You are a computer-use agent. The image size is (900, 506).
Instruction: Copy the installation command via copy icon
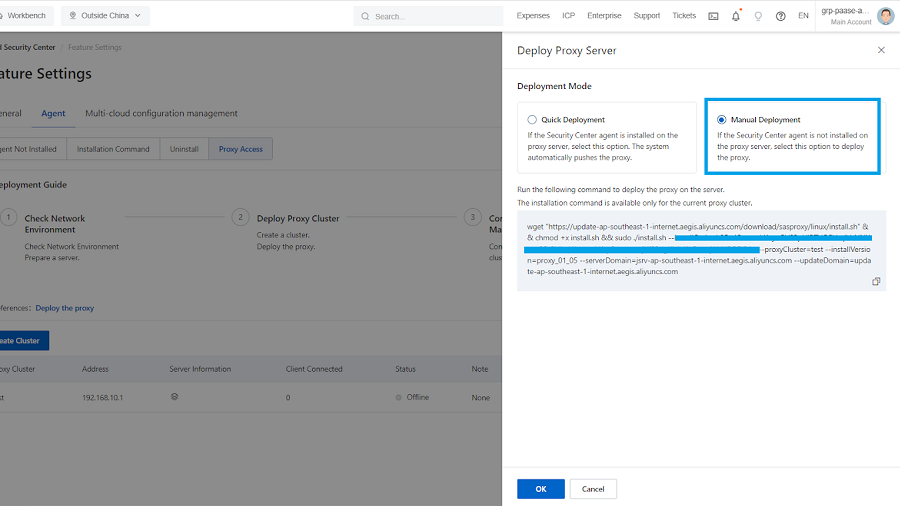(x=876, y=282)
